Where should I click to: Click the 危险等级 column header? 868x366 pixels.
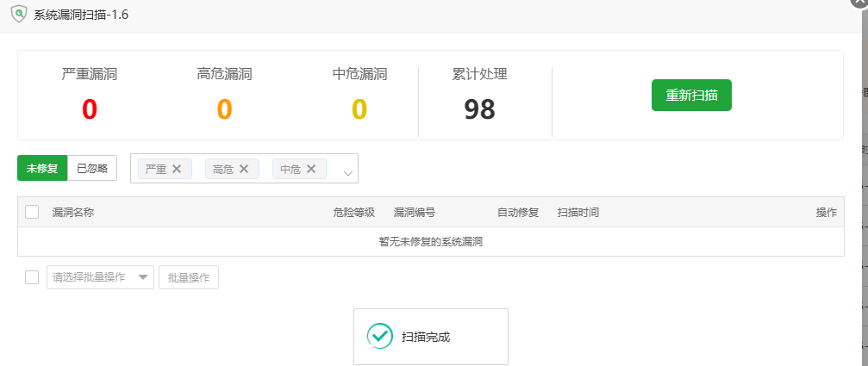point(353,212)
